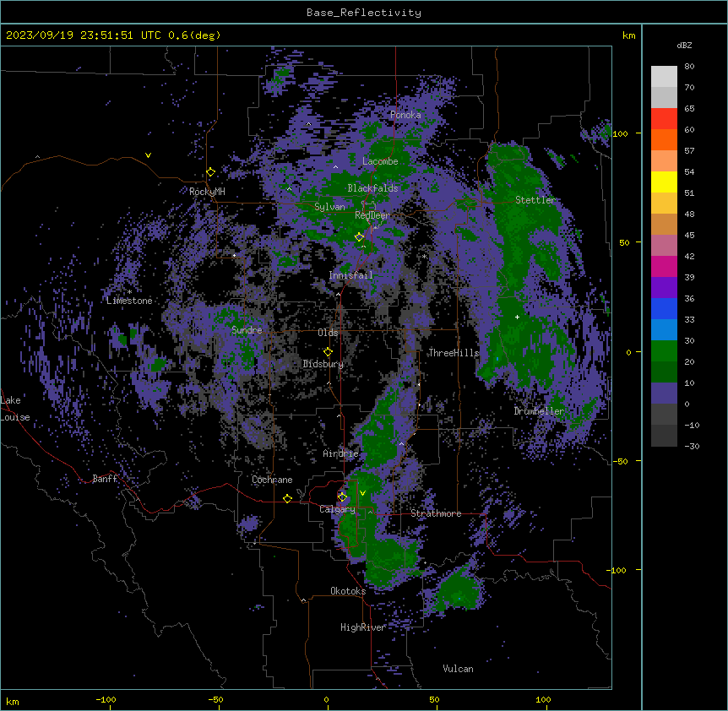Click the 2023/09/19 23:51:51 UTC timestamp
The width and height of the screenshot is (728, 711).
coord(83,35)
